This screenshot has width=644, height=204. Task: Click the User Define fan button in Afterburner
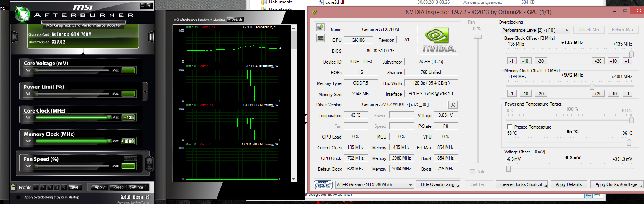point(149,163)
